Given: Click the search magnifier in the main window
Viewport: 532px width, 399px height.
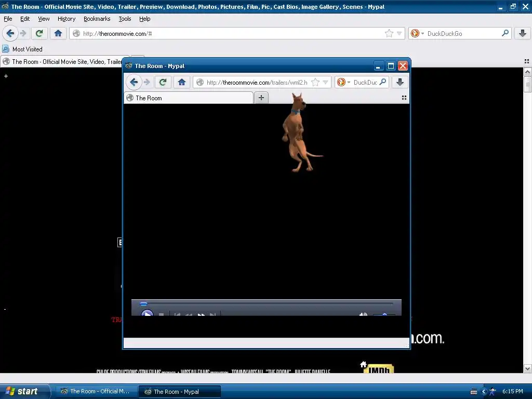Looking at the screenshot, I should click(x=505, y=33).
